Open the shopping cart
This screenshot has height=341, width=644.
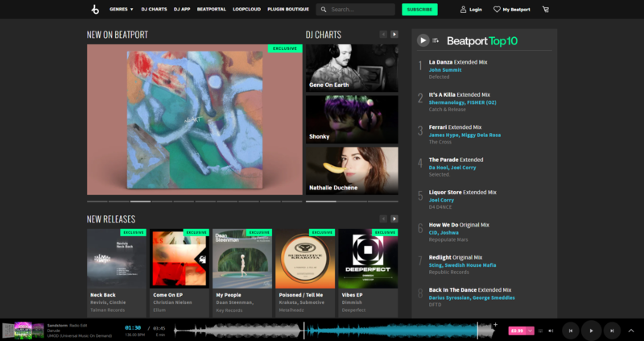click(546, 10)
